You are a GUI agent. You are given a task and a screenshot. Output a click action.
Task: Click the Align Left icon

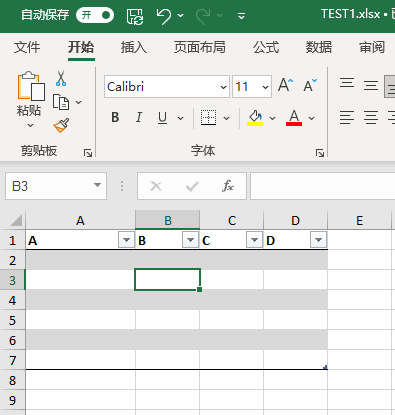[347, 118]
